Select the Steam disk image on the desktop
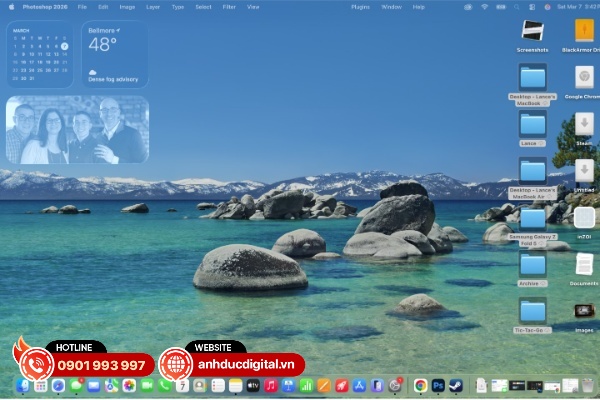 pos(584,129)
